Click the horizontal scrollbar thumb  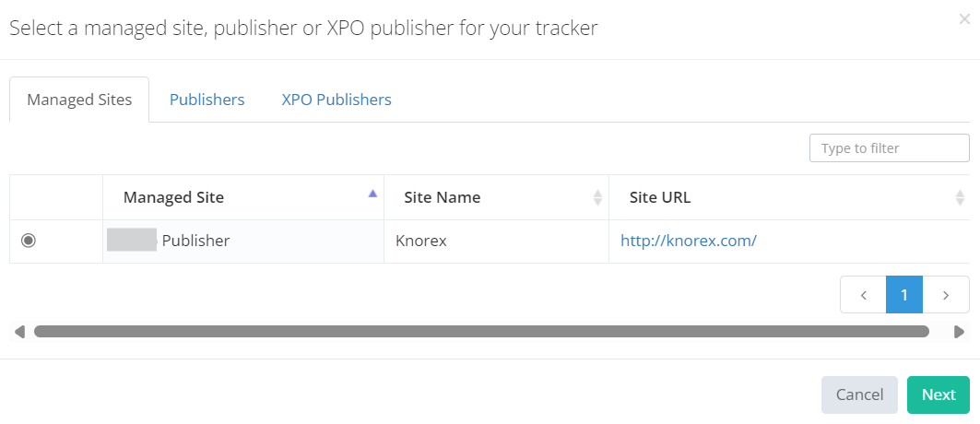click(x=481, y=332)
